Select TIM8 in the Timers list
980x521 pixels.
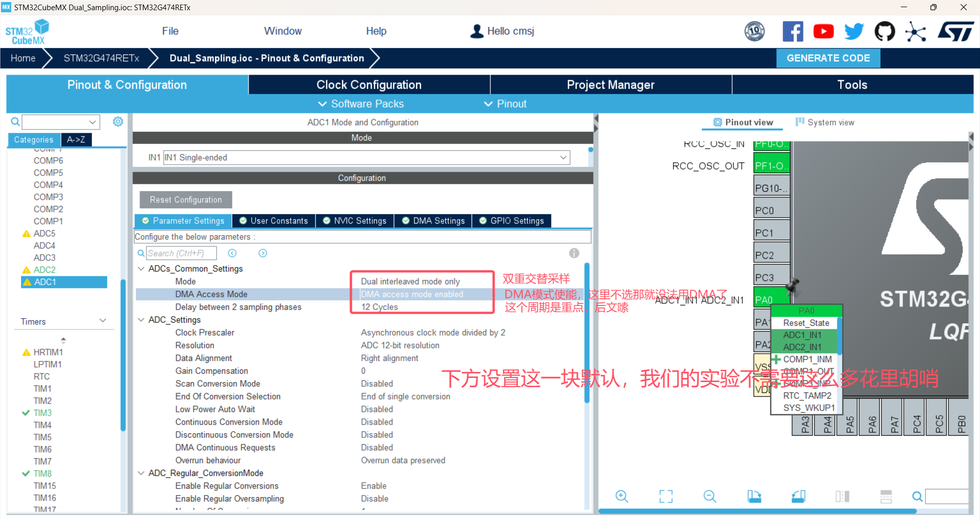pyautogui.click(x=42, y=473)
